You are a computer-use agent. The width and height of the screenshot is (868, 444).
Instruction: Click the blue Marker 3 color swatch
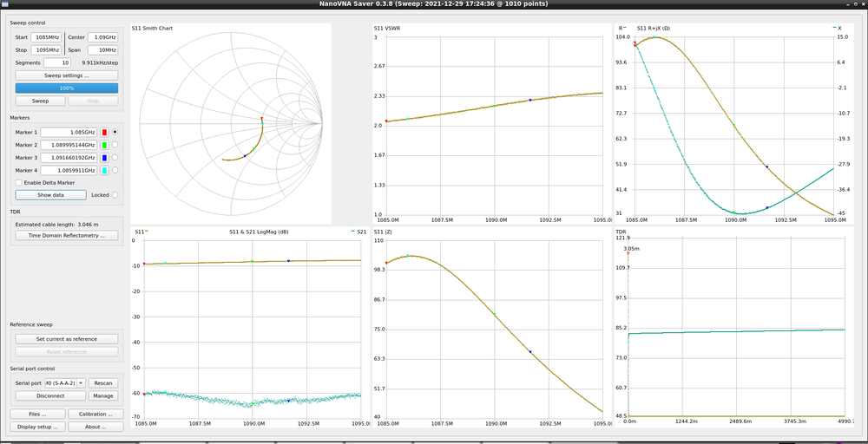point(105,158)
